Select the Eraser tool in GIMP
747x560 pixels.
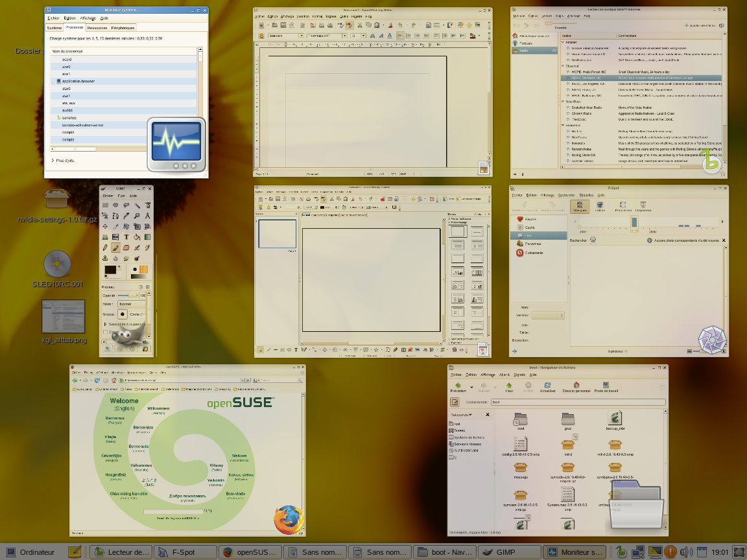point(126,248)
